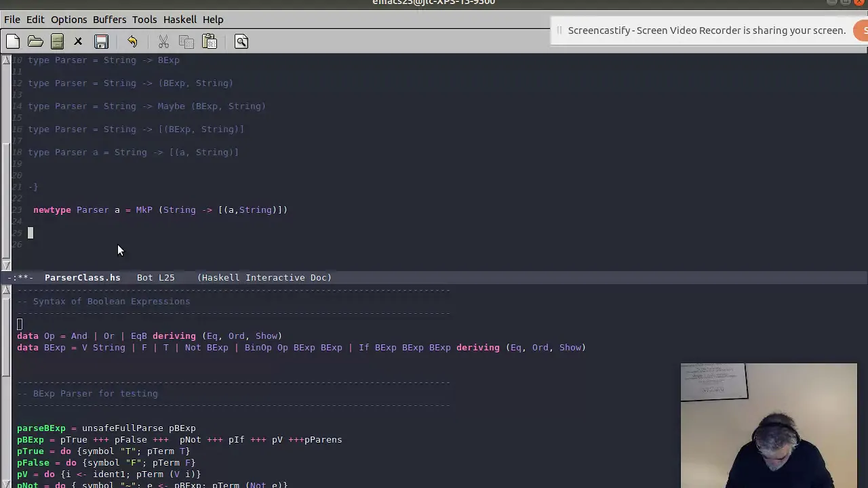Click the text cursor on line 25

[x=31, y=233]
